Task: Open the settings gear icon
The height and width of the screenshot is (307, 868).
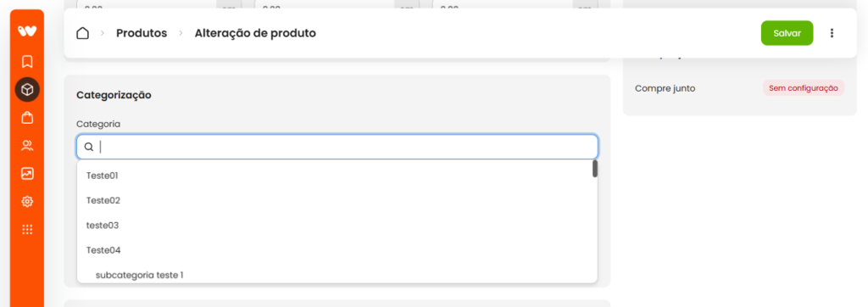Action: (x=27, y=202)
